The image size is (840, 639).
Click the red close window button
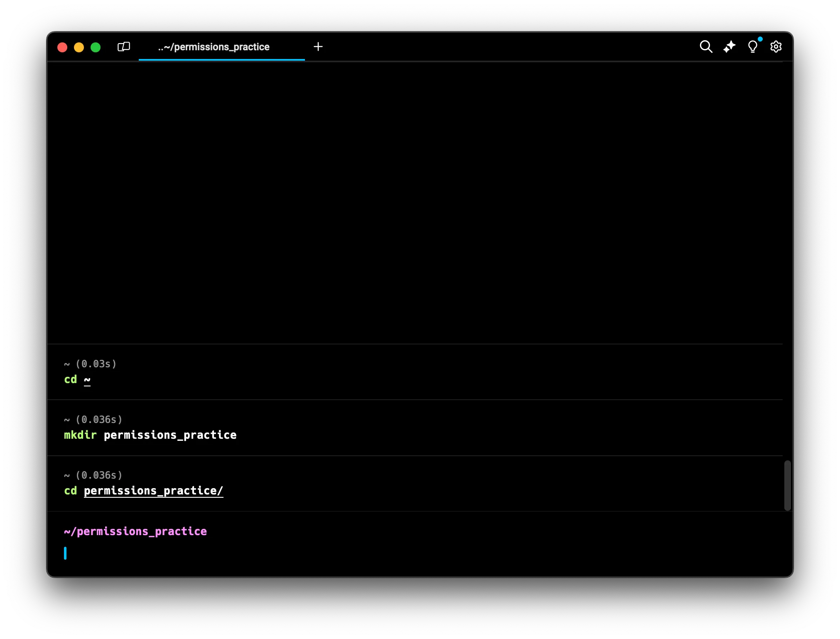[x=62, y=47]
